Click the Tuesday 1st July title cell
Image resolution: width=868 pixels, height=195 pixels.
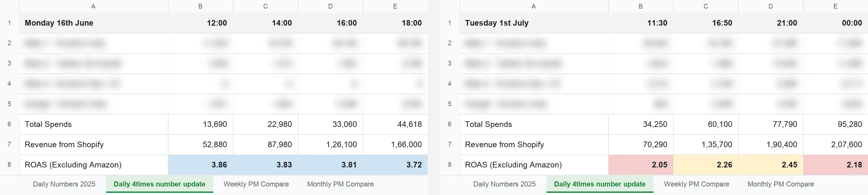pos(534,23)
